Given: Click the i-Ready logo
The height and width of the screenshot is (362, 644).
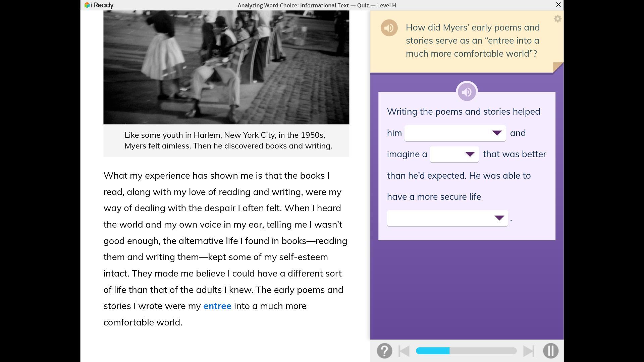Looking at the screenshot, I should coord(99,5).
